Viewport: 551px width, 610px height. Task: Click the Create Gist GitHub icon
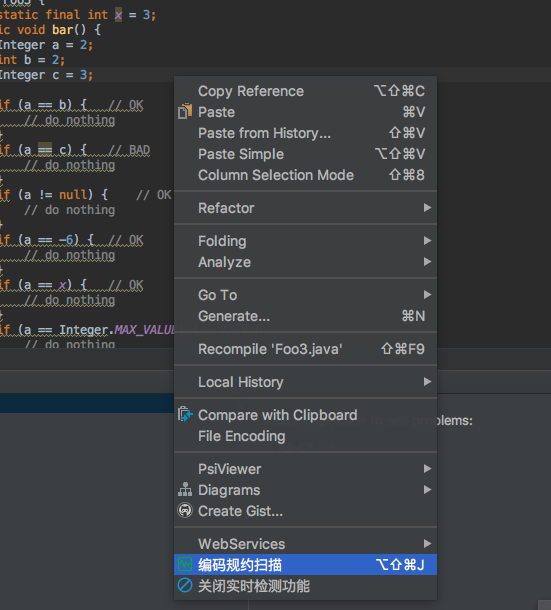click(185, 510)
